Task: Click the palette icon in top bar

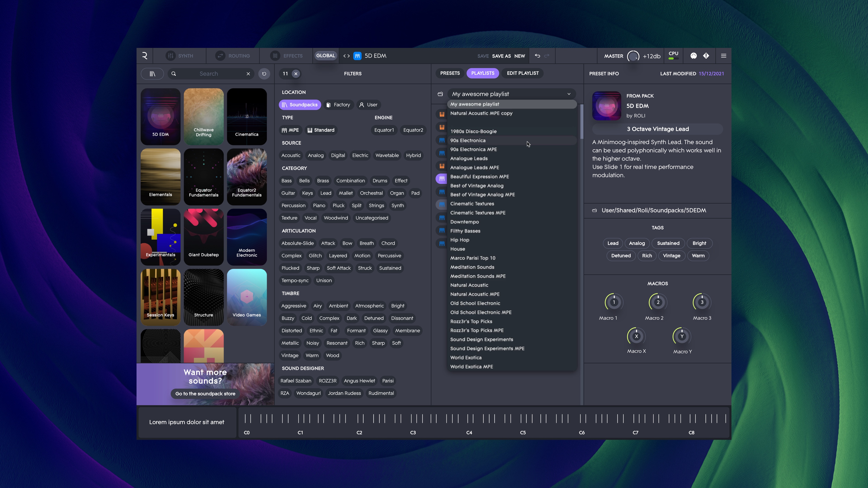Action: 693,56
